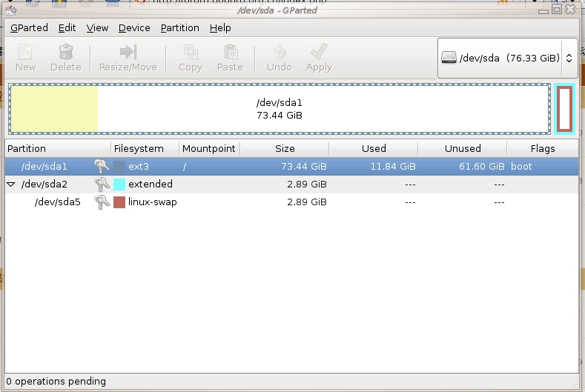Click the 73.44 GiB size cell in table
The height and width of the screenshot is (392, 585).
point(304,166)
